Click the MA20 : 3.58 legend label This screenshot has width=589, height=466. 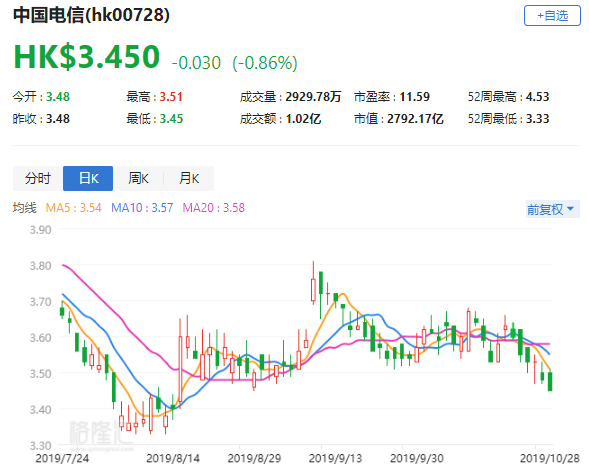tap(213, 208)
